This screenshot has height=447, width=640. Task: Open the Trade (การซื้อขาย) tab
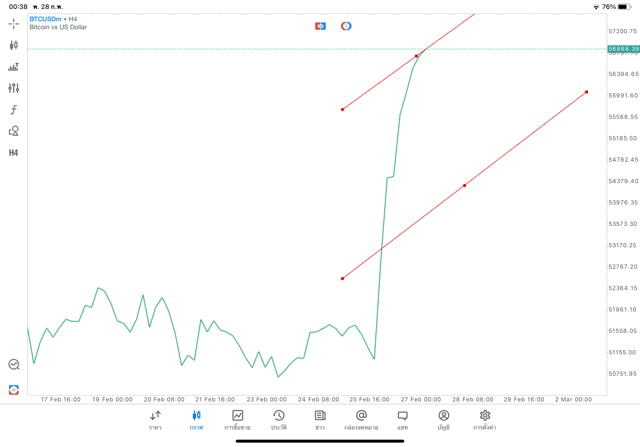(237, 420)
